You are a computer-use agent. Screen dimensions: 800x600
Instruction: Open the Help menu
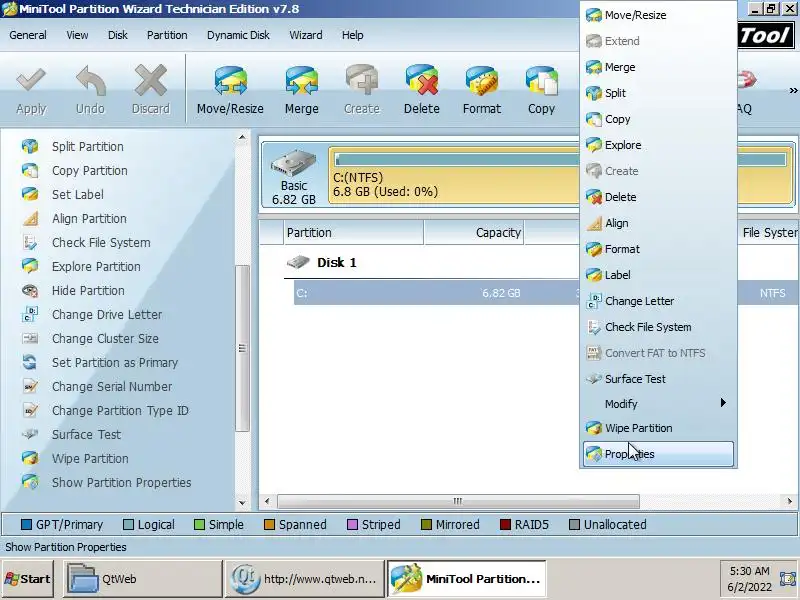(353, 35)
